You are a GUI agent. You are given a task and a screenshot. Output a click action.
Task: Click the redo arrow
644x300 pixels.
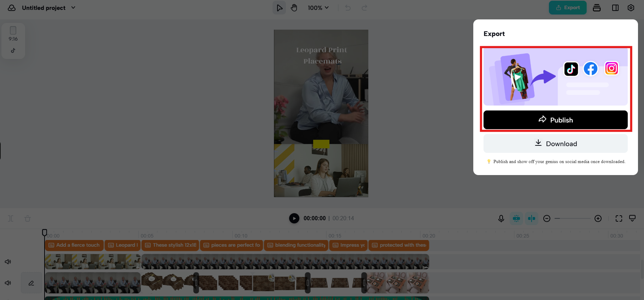tap(364, 8)
